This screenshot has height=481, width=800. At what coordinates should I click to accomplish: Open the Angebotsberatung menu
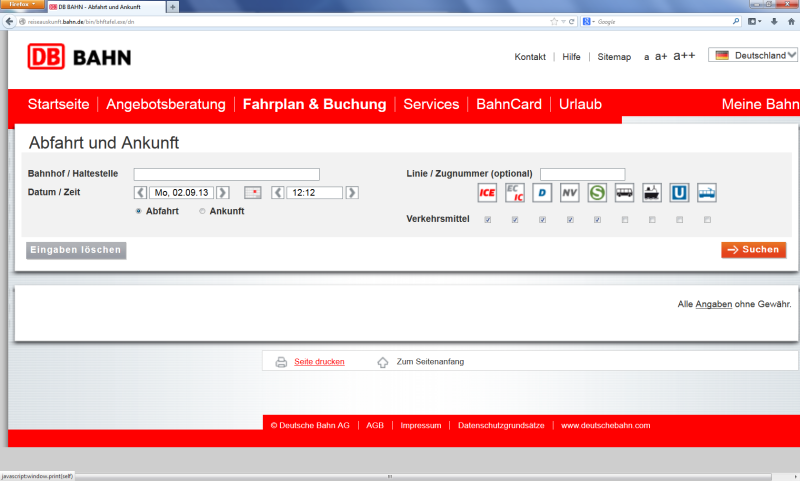coord(166,104)
